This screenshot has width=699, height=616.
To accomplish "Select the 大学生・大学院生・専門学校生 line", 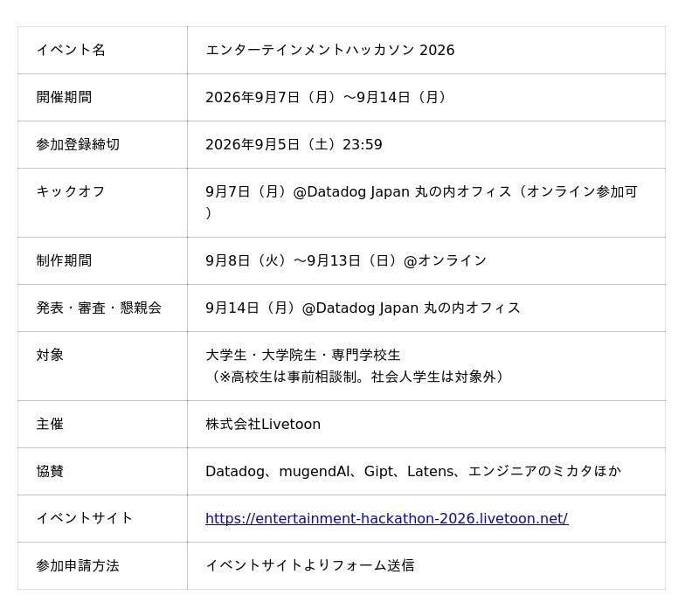I will tap(303, 356).
